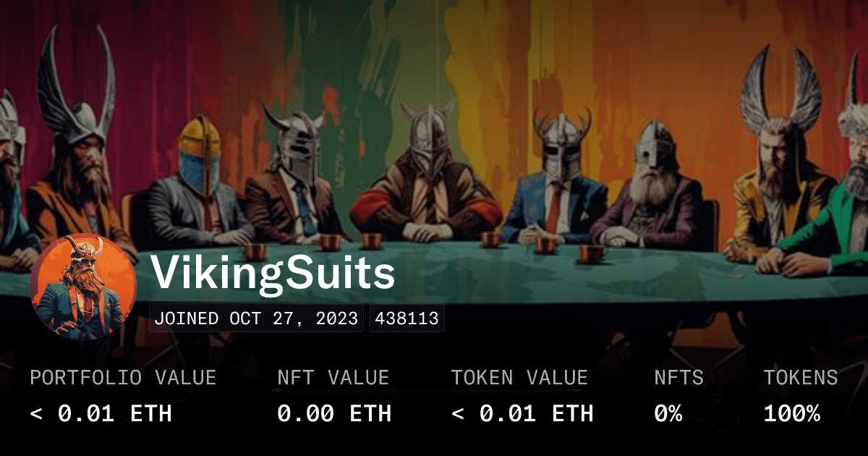Select the PORTFOLIO VALUE label
868x456 pixels.
tap(123, 377)
